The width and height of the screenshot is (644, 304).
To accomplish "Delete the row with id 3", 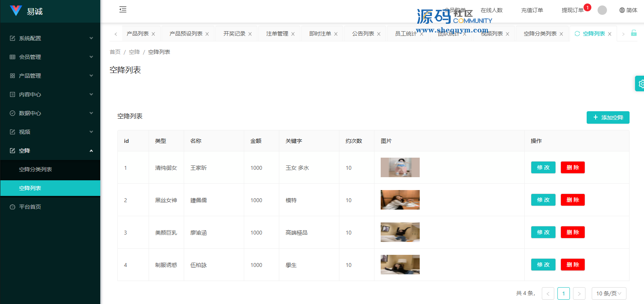I will point(573,232).
